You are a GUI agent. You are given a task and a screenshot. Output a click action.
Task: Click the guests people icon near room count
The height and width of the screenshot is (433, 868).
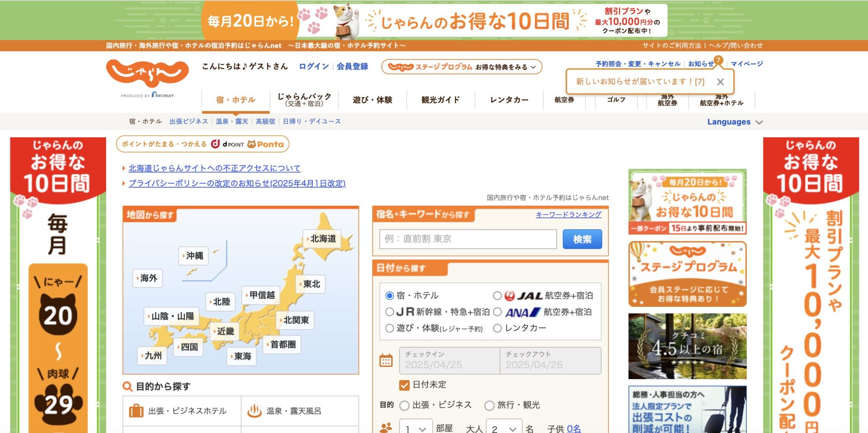(386, 428)
